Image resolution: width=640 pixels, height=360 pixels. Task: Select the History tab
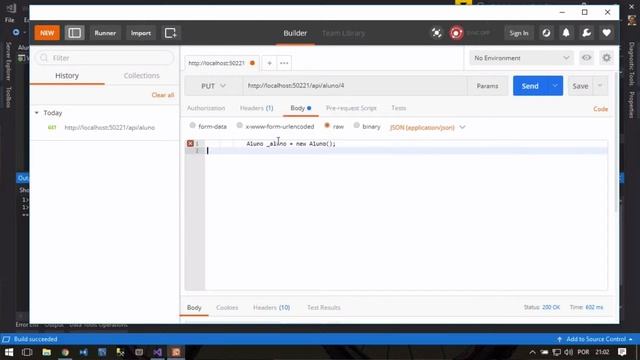(x=67, y=76)
